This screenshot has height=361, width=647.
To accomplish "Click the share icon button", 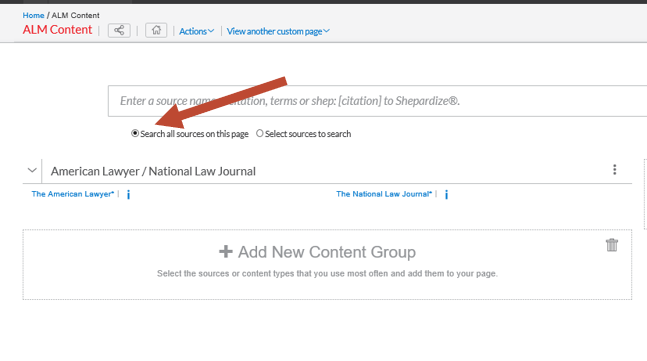I will coord(119,30).
